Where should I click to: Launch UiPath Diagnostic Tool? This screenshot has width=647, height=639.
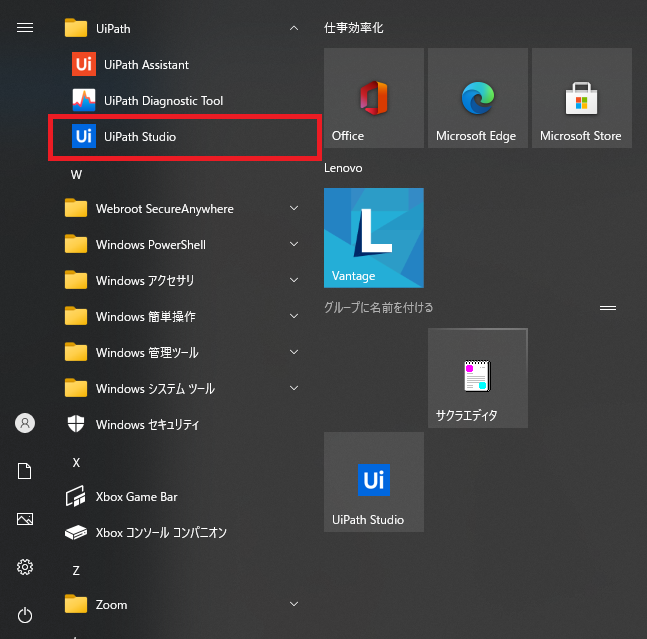[163, 101]
